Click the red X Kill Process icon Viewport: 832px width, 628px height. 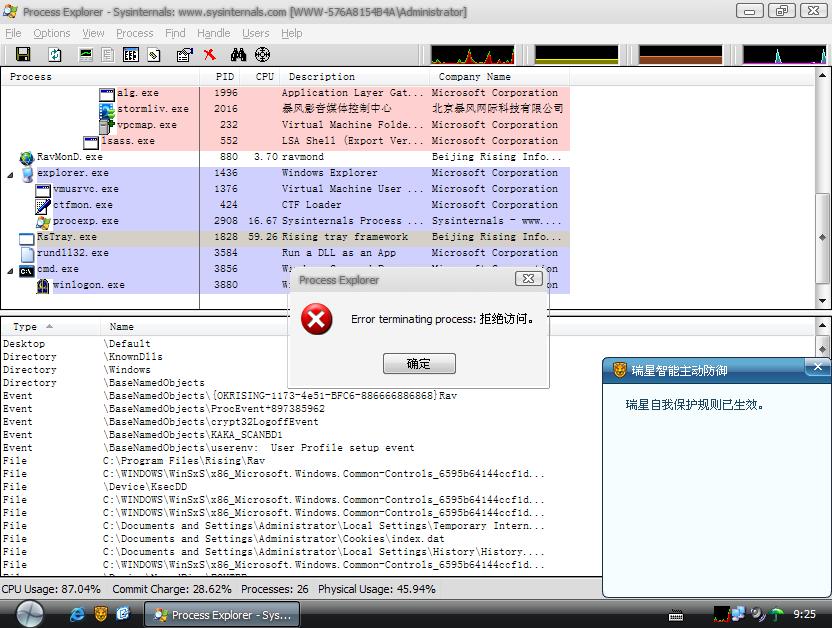tap(210, 55)
